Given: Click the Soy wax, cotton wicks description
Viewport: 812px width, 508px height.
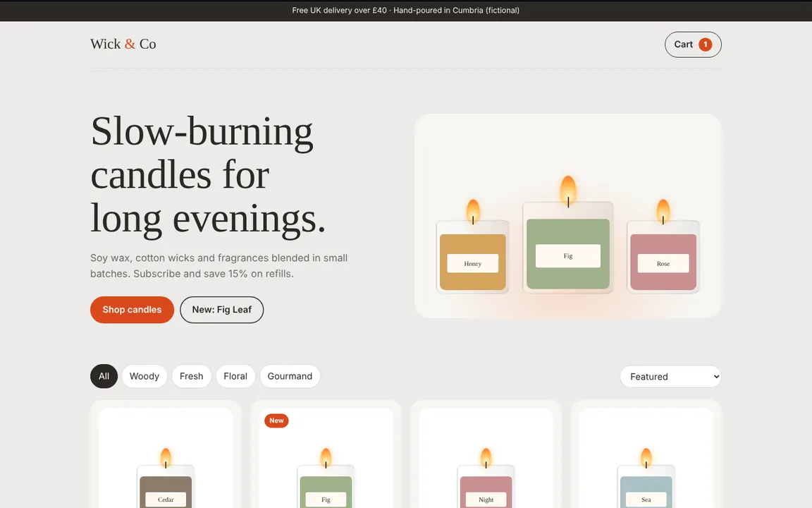Looking at the screenshot, I should point(219,266).
